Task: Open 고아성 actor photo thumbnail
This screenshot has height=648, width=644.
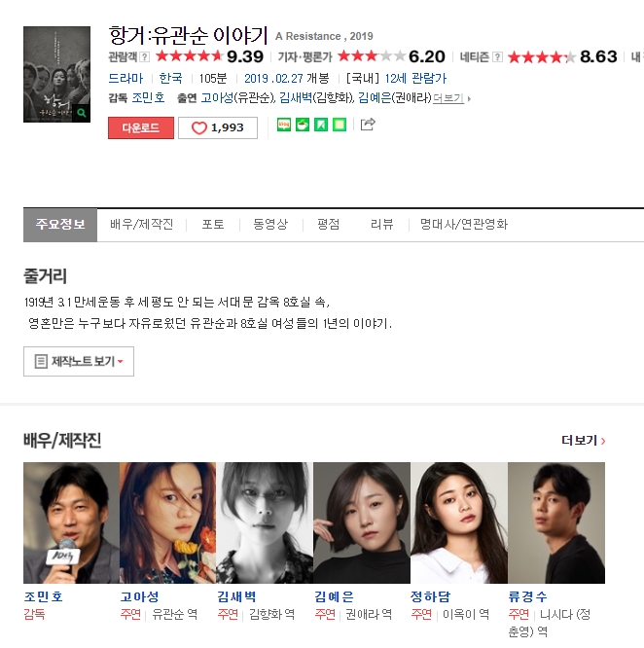Action: pyautogui.click(x=167, y=522)
